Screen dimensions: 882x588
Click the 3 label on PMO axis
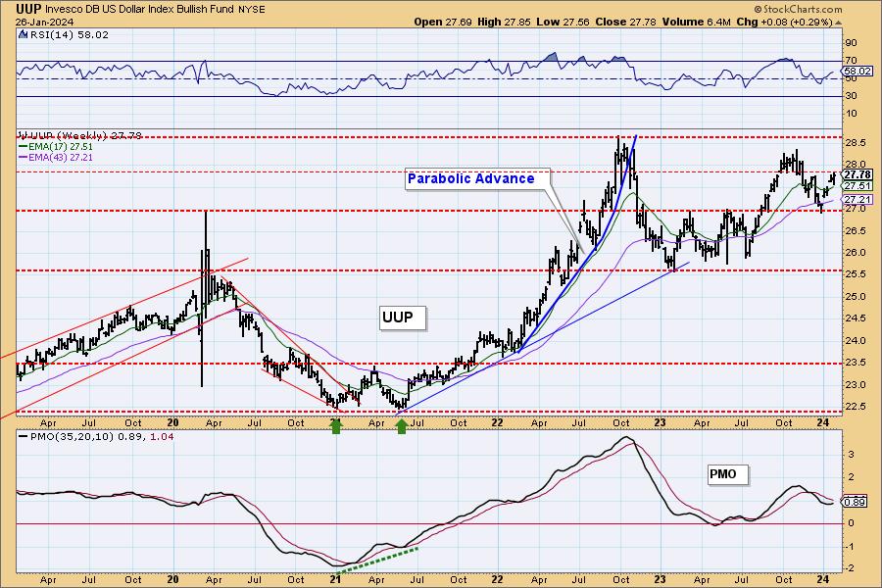point(851,455)
